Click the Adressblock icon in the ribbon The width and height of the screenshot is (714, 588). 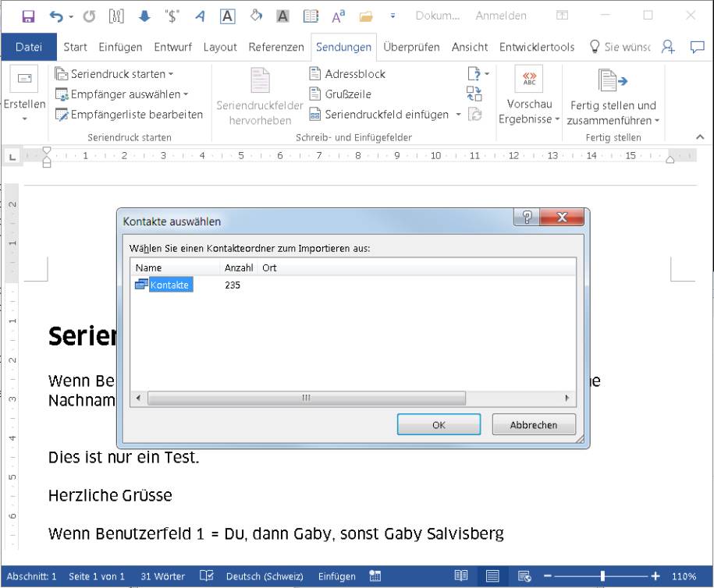tap(315, 74)
